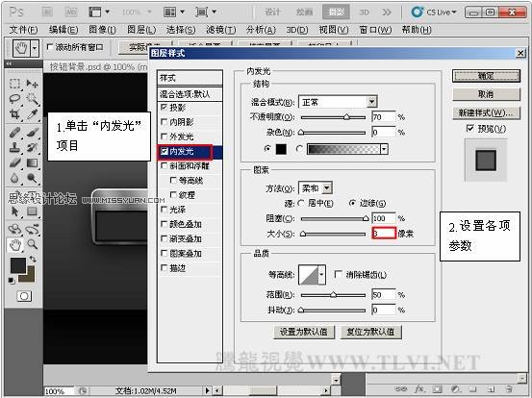
Task: Click the foreground color swatch
Action: coord(18,265)
